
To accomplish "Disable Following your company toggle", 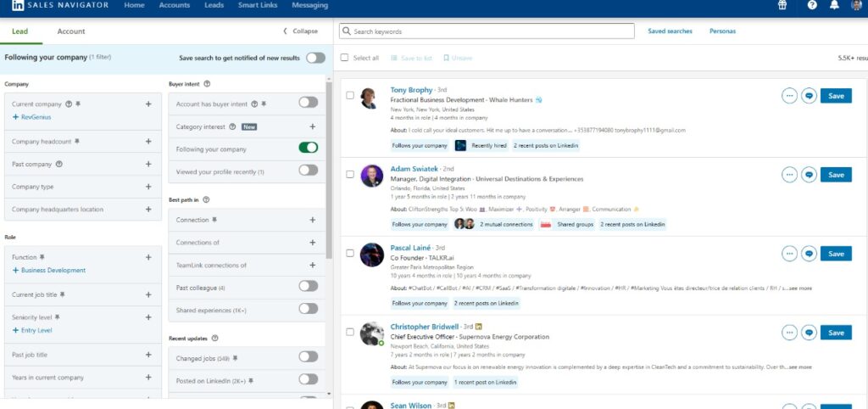I will pos(309,148).
